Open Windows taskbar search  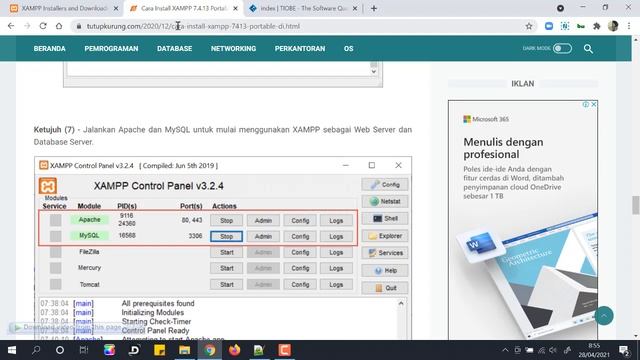click(x=36, y=350)
